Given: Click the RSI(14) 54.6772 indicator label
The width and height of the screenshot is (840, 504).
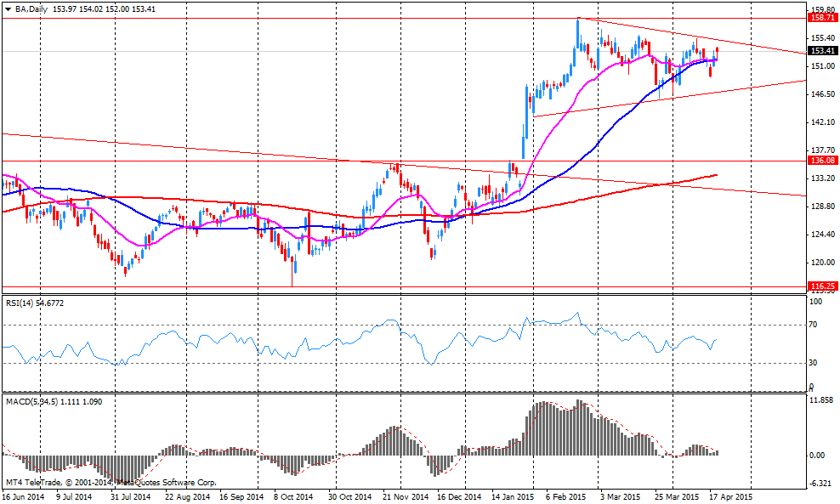Looking at the screenshot, I should click(x=35, y=303).
